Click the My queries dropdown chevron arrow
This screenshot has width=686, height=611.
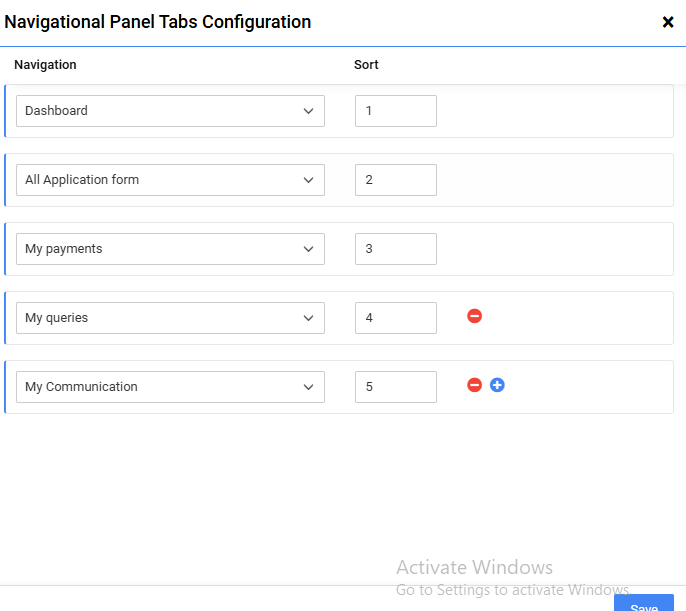(x=308, y=318)
